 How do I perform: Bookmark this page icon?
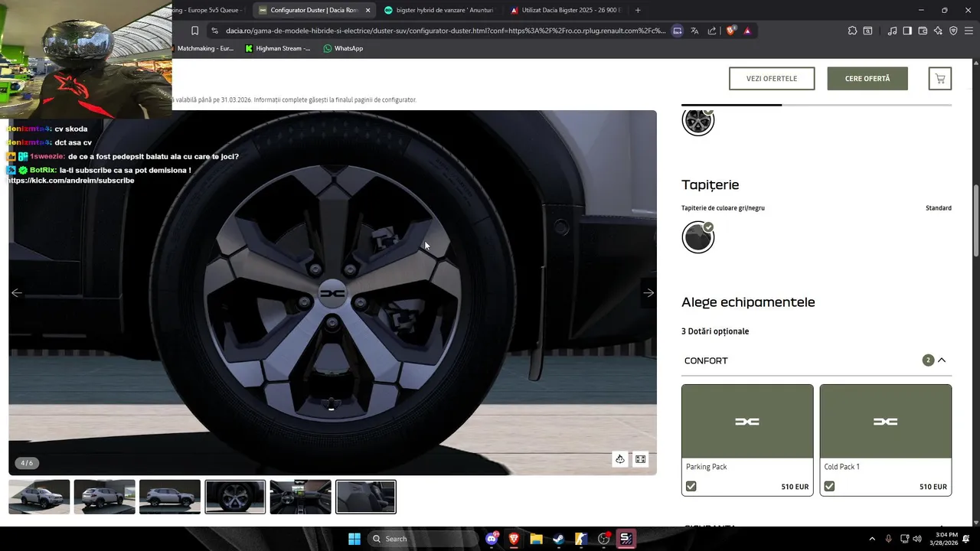tap(194, 31)
